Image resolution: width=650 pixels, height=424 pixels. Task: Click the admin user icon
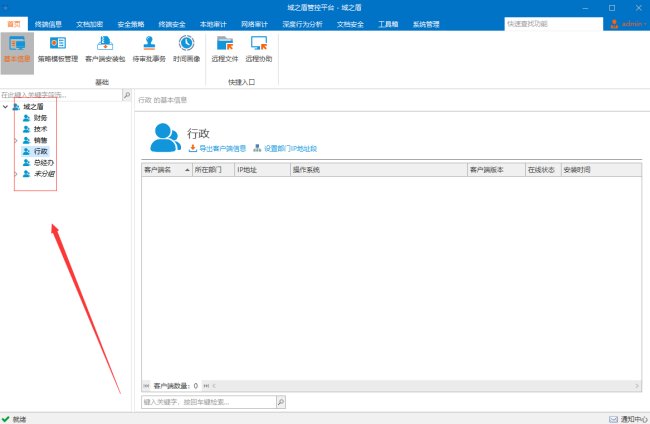(614, 24)
